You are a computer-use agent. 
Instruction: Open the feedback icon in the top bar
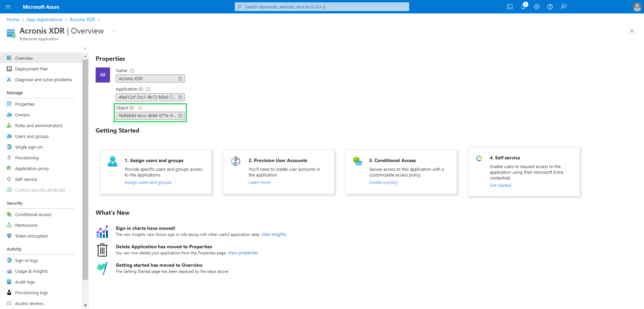click(x=563, y=7)
